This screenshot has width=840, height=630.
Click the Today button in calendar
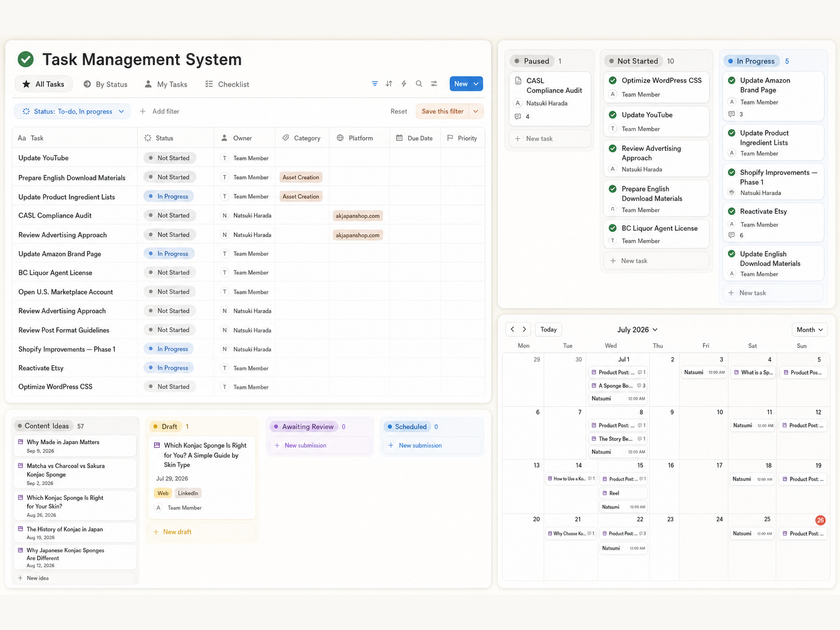[x=549, y=329]
